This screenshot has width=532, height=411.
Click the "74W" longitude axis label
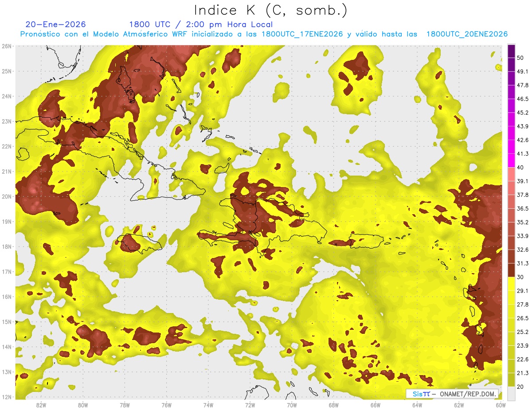[208, 405]
